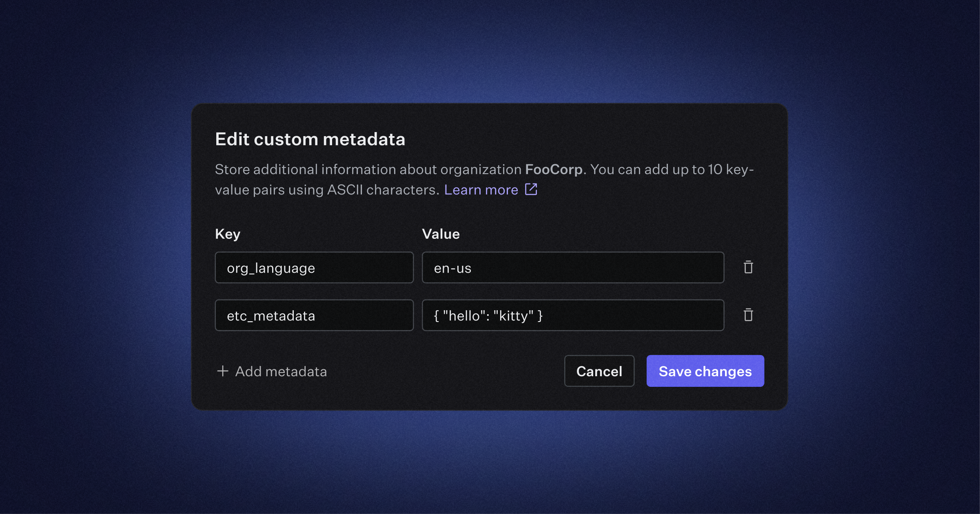The width and height of the screenshot is (980, 514).
Task: Dismiss the dialog with Cancel
Action: (x=599, y=371)
